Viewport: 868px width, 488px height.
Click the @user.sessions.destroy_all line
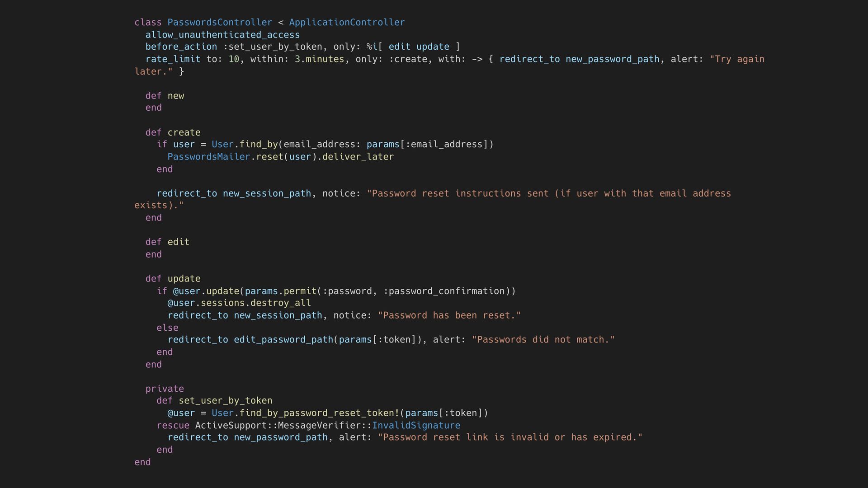[x=239, y=303]
